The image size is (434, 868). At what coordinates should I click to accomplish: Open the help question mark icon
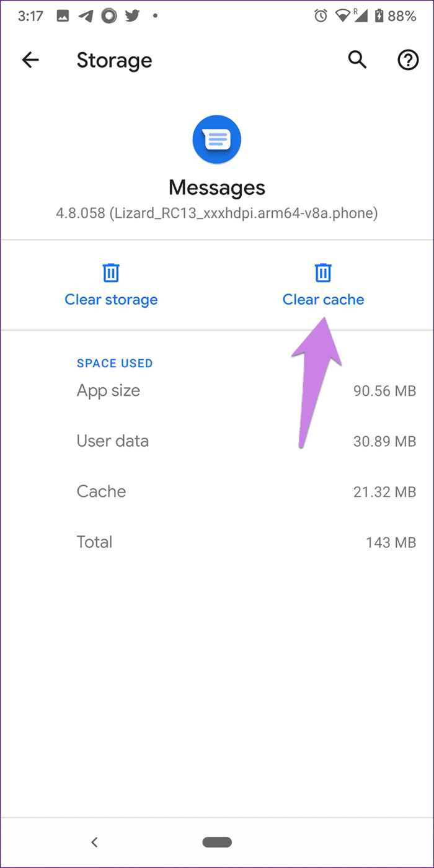pos(407,60)
